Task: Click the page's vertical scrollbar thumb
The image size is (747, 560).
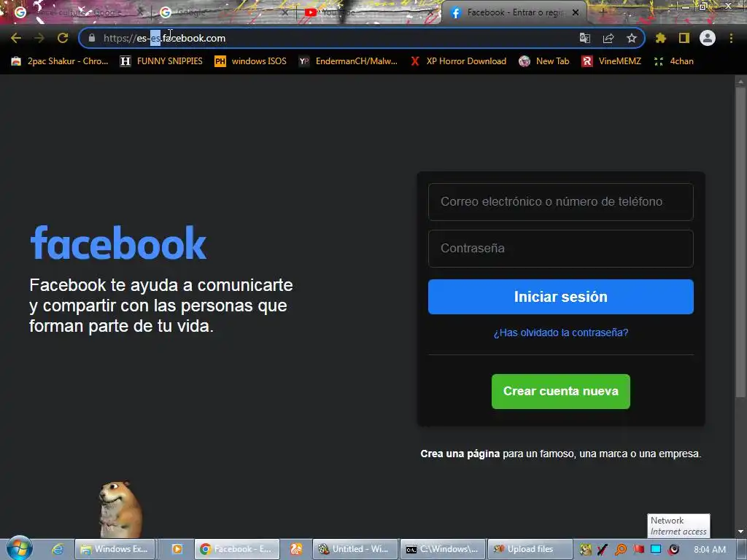Action: pyautogui.click(x=740, y=243)
